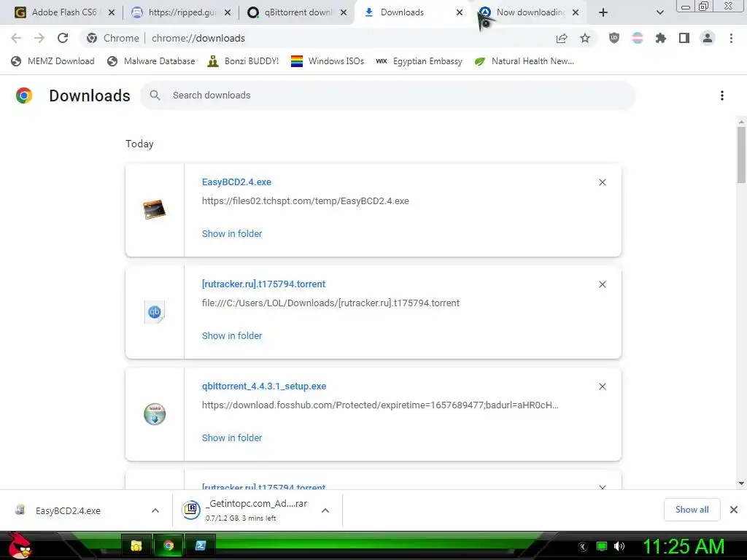The image size is (747, 560).
Task: Click the network tray icon
Action: [602, 547]
